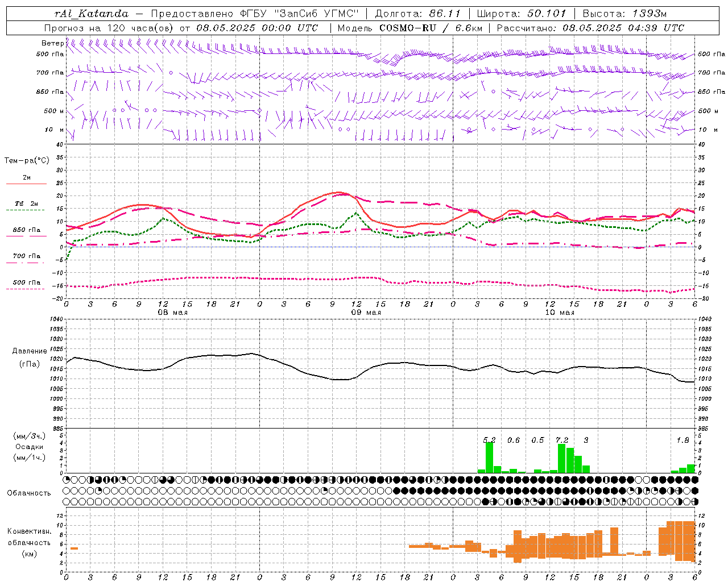
Task: Click the 2м temperature legend entry
Action: pyautogui.click(x=27, y=178)
